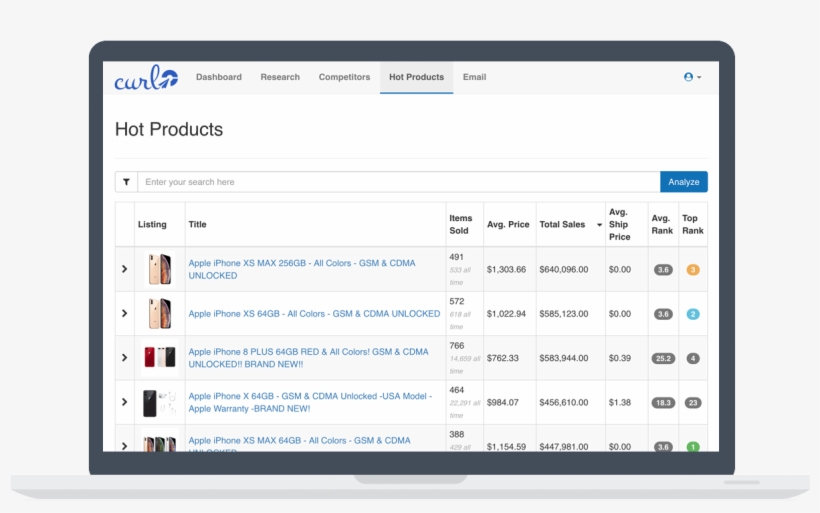Focus the search input field
820x513 pixels.
(398, 182)
